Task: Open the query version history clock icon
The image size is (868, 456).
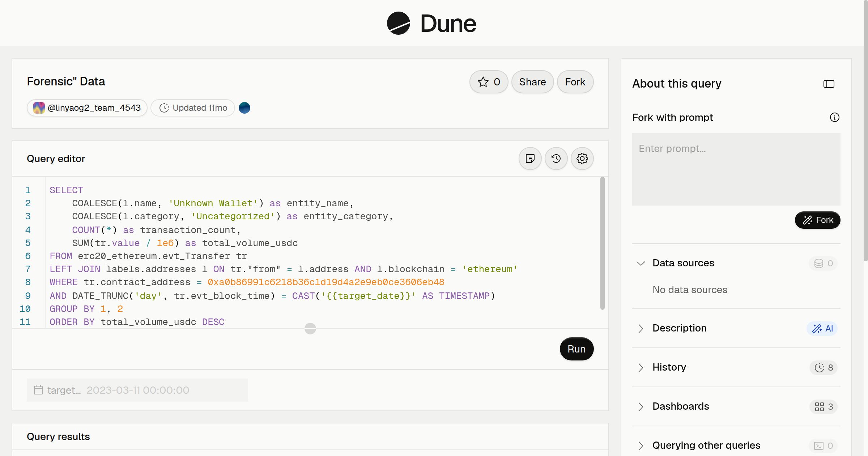Action: pos(556,159)
